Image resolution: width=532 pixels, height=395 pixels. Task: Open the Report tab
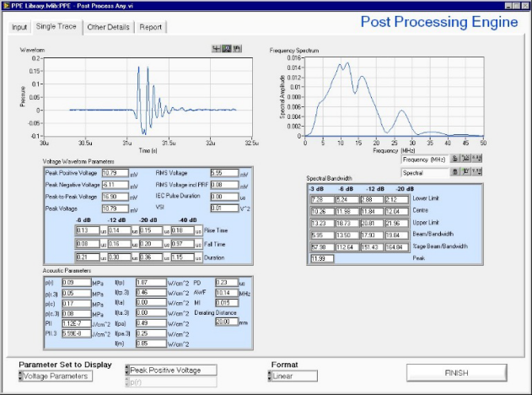click(151, 27)
